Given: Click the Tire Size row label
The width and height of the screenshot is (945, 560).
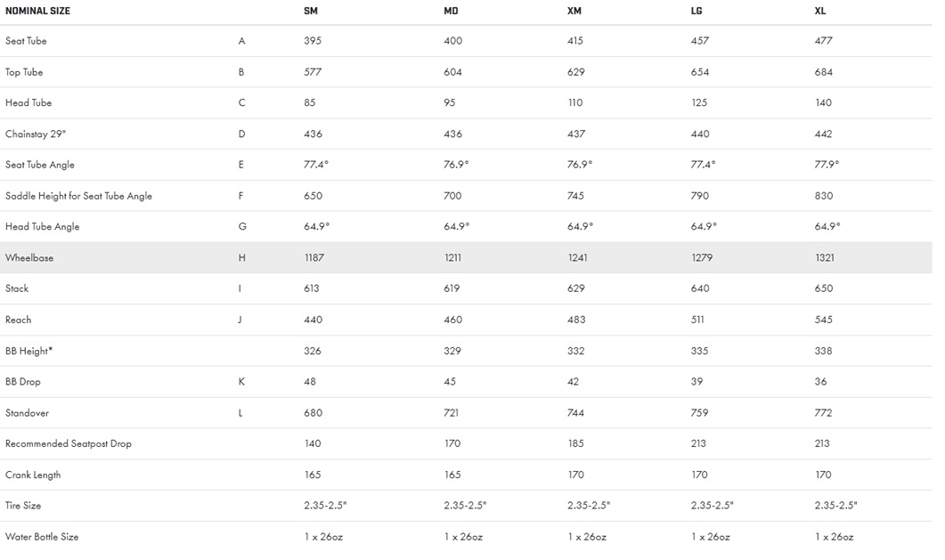Looking at the screenshot, I should pyautogui.click(x=23, y=506).
